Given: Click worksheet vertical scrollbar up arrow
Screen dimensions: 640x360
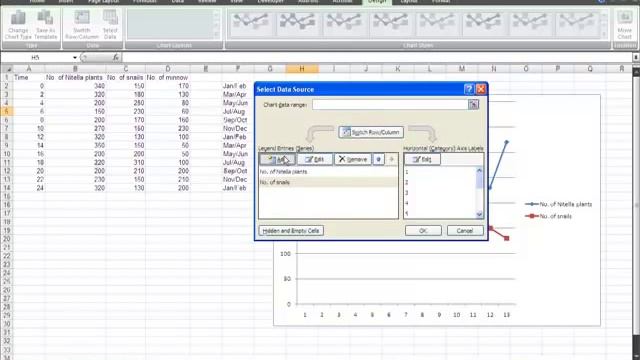Looking at the screenshot, I should 636,72.
